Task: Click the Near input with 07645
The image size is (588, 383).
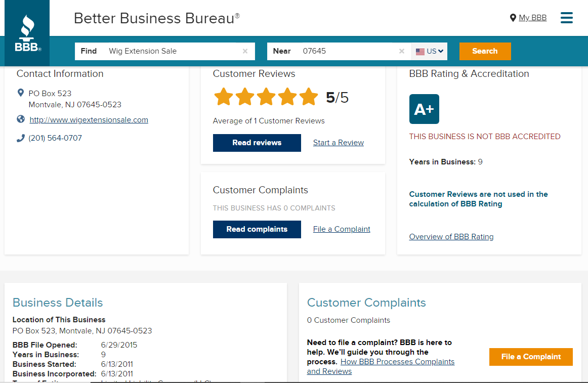Action: coord(340,51)
